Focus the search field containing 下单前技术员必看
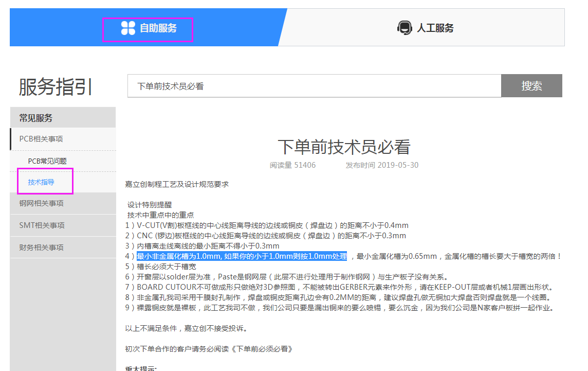This screenshot has width=588, height=371. click(314, 86)
